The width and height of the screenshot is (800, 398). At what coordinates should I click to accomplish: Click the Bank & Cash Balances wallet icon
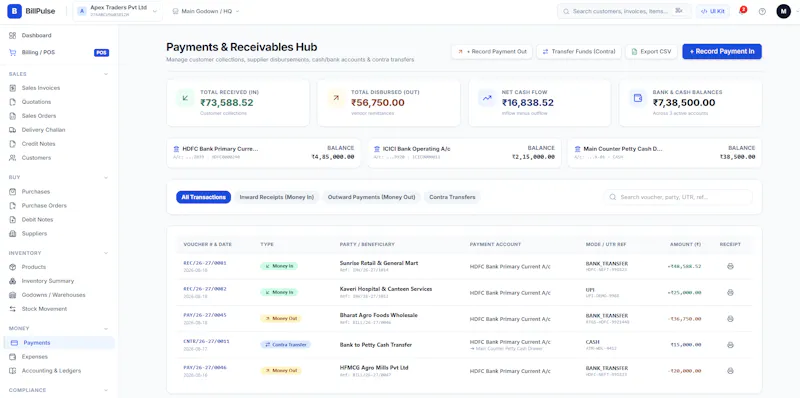coord(637,98)
